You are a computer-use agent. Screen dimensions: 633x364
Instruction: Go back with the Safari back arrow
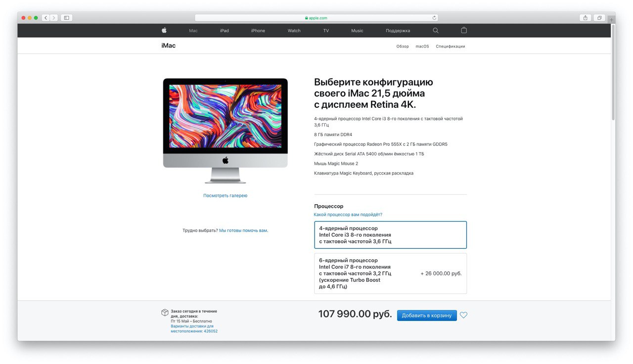tap(45, 18)
